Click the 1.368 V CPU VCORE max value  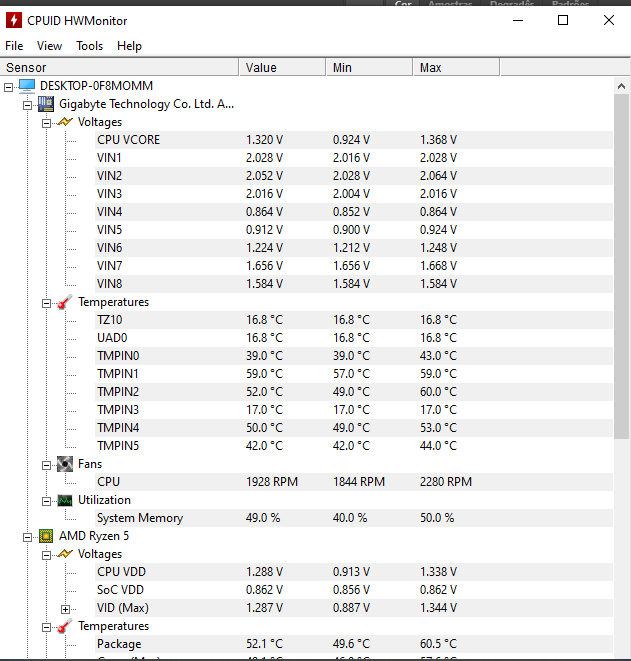[x=438, y=140]
